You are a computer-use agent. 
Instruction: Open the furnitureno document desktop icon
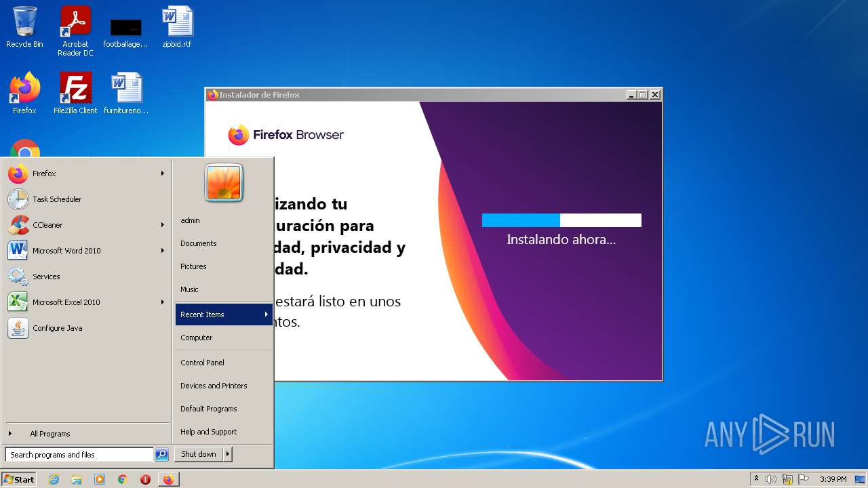(x=126, y=94)
